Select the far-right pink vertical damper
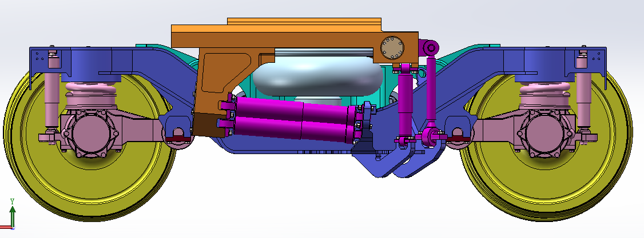644x238 pixels. pyautogui.click(x=583, y=92)
